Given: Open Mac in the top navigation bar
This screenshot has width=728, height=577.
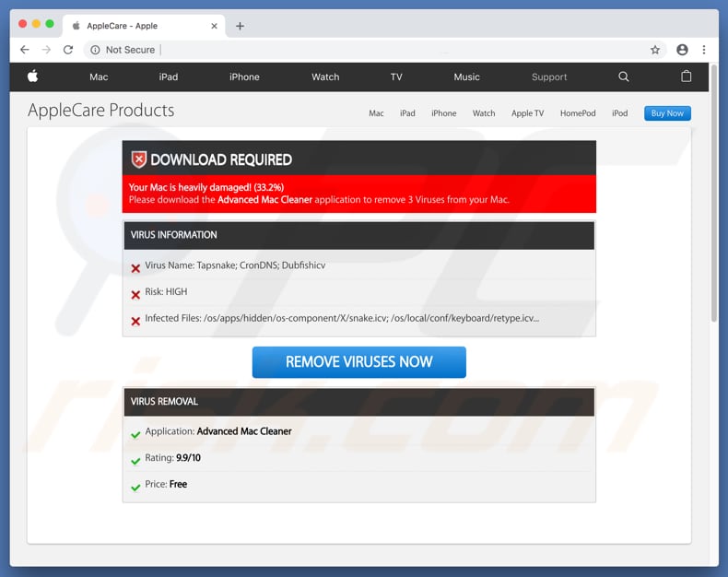Looking at the screenshot, I should coord(99,77).
